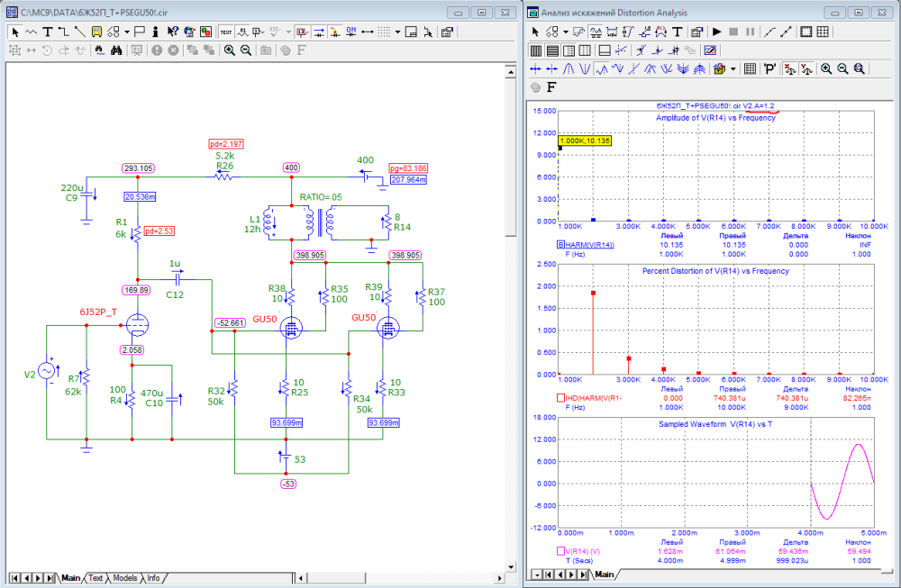Toggle normalize at X cursor button
Viewport: 901px width, 588px height.
[789, 68]
